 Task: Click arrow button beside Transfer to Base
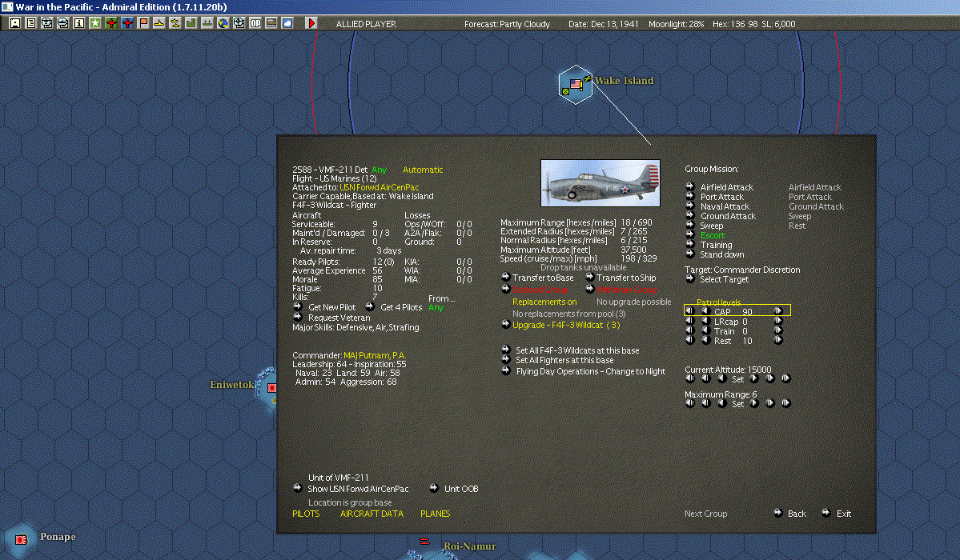click(506, 278)
